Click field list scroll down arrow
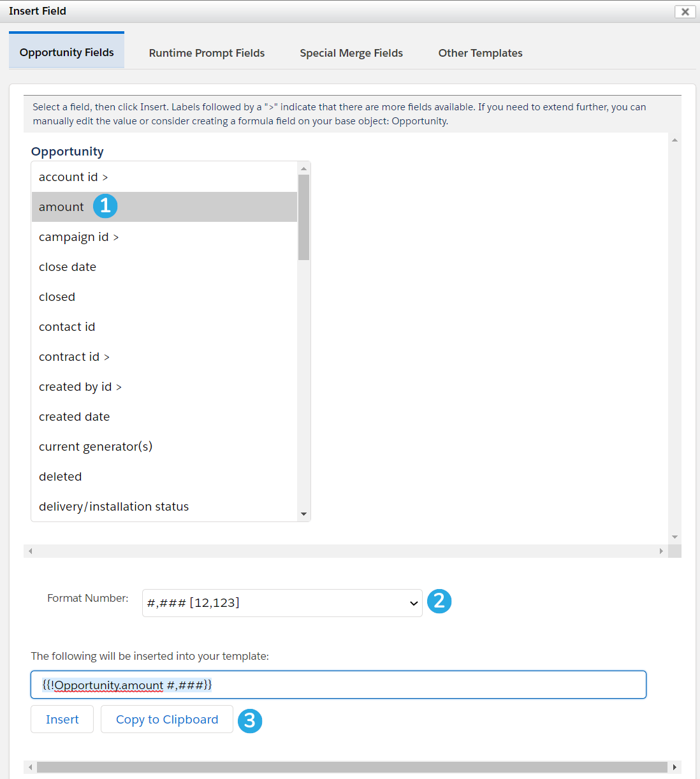This screenshot has height=779, width=700. (x=303, y=514)
